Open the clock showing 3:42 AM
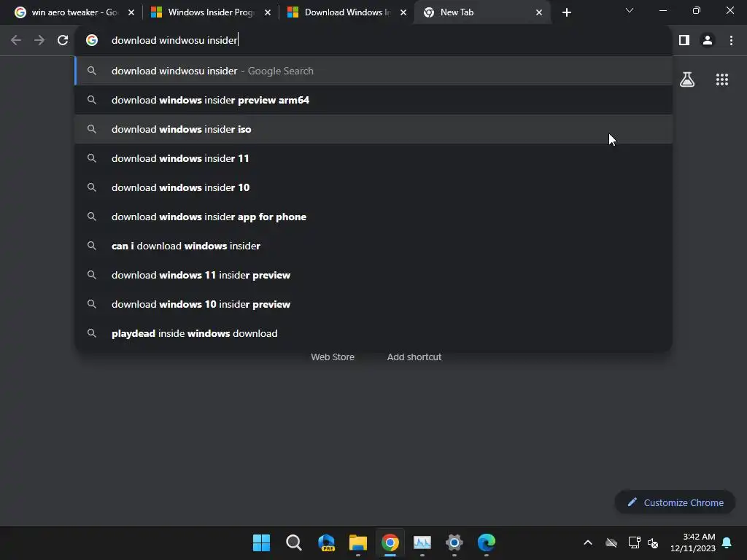 [x=693, y=542]
